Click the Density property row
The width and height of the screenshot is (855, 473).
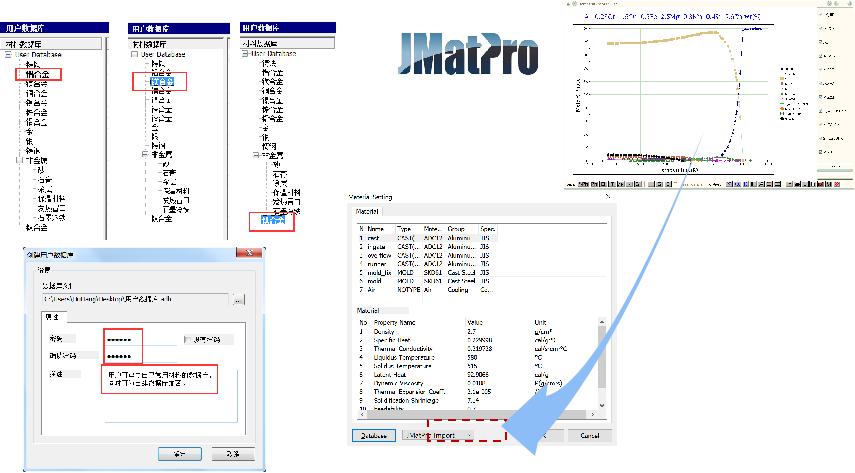(x=477, y=332)
